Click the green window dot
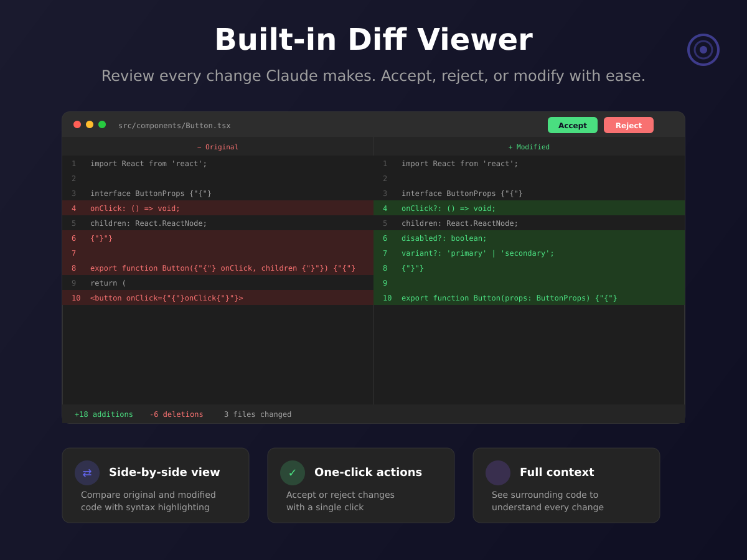The image size is (747, 560). 102,124
